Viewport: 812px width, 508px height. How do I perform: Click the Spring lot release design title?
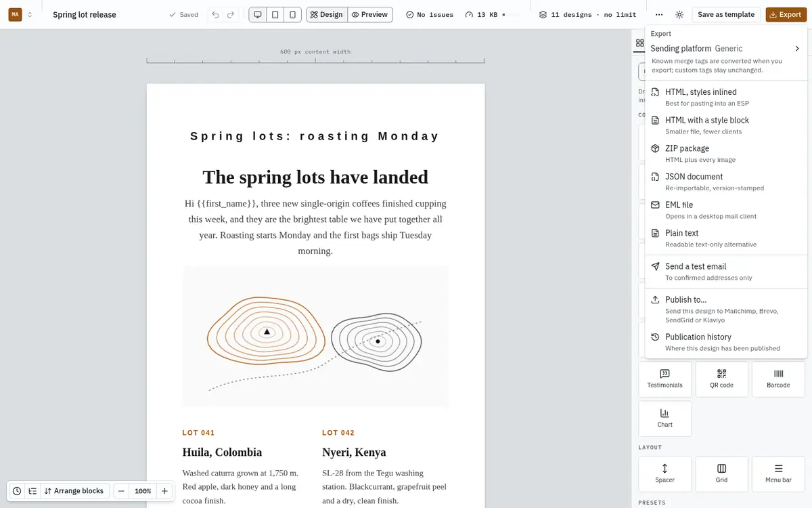tap(85, 14)
